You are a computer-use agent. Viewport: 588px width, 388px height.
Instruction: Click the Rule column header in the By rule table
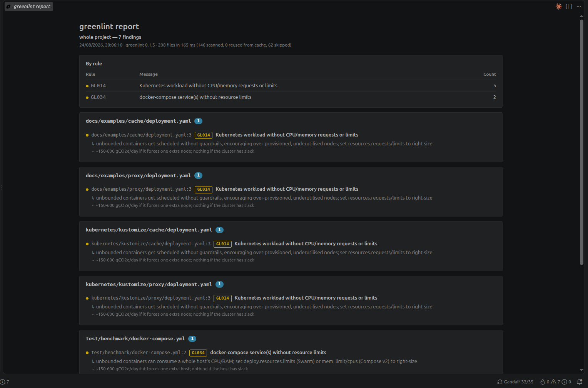coord(90,74)
